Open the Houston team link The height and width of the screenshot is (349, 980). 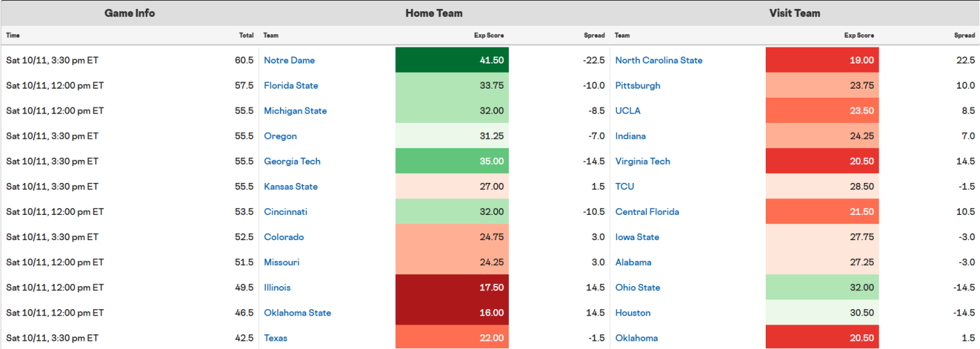(633, 313)
